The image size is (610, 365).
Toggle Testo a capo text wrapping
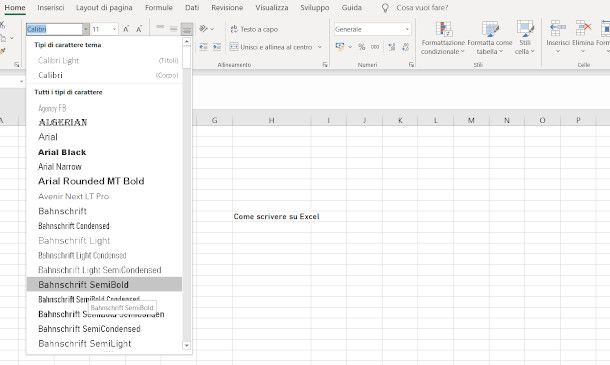(x=254, y=29)
